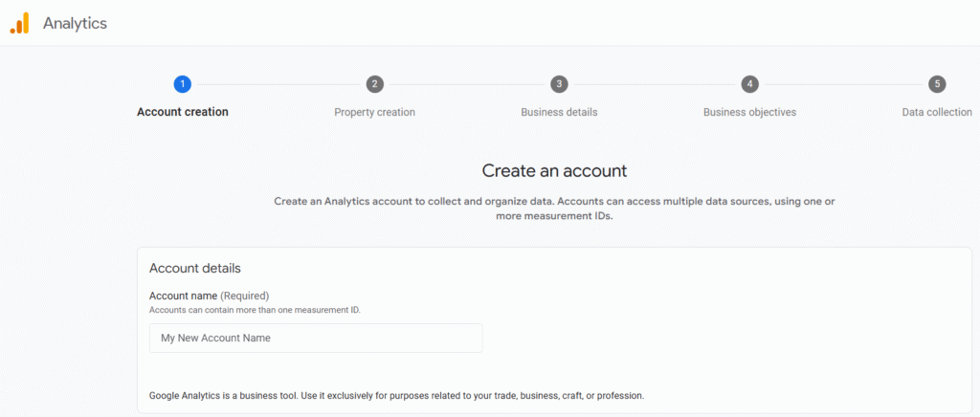Screen dimensions: 980x417
Task: Go to the Business objectives step label
Action: [x=749, y=112]
